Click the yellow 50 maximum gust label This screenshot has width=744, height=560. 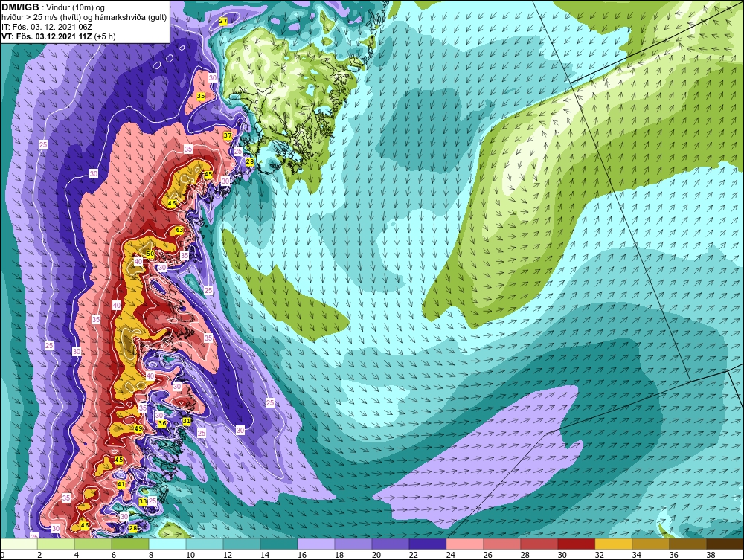click(x=150, y=254)
